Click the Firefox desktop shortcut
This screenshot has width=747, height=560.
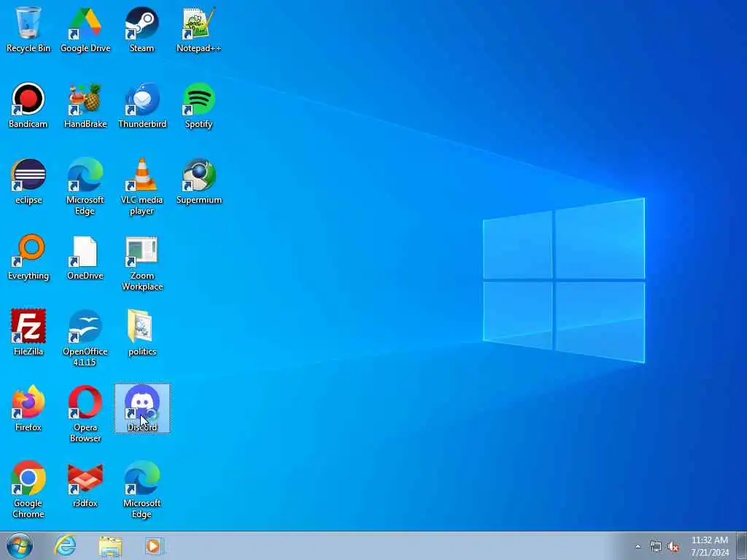(28, 408)
